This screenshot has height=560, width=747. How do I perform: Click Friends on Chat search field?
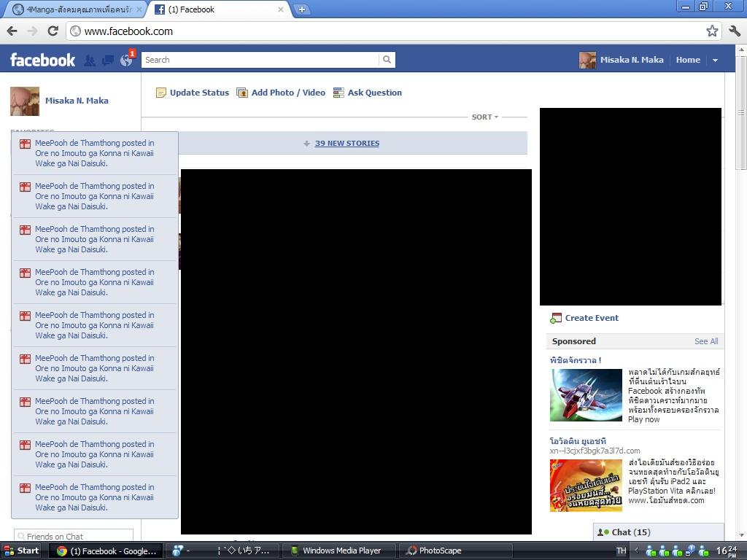[74, 536]
